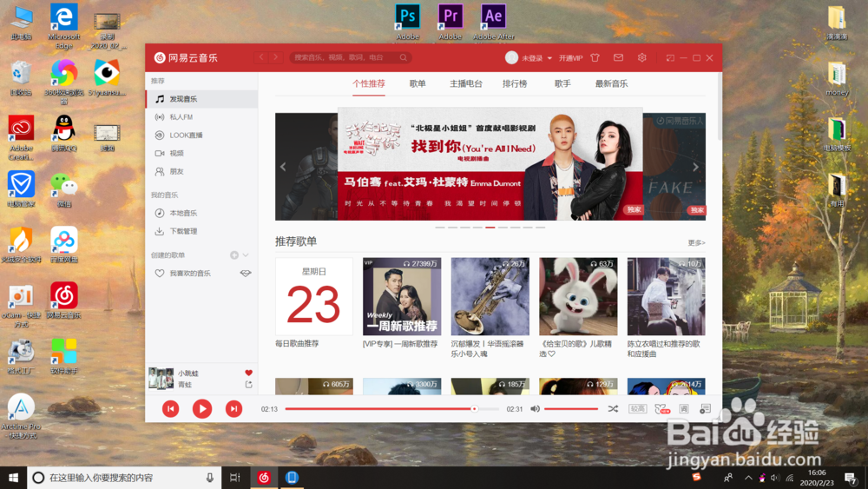Screen dimensions: 868x489
Task: Open 朋友 in sidebar
Action: pos(202,171)
